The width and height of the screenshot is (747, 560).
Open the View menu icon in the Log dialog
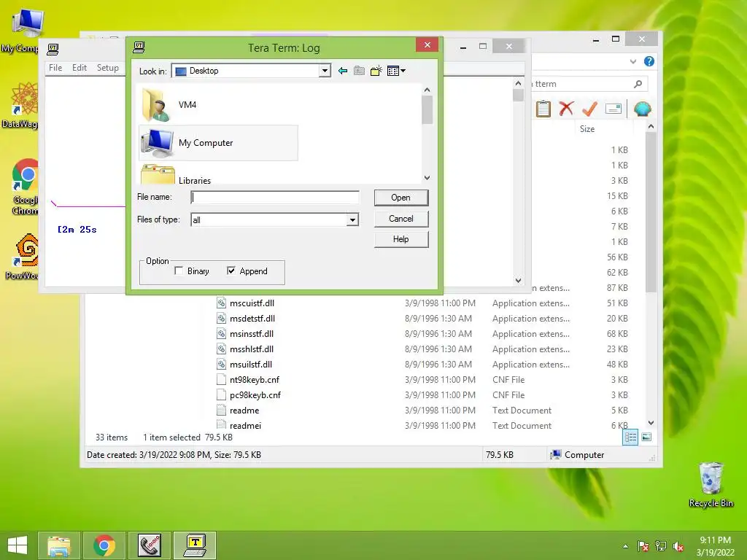[x=396, y=71]
